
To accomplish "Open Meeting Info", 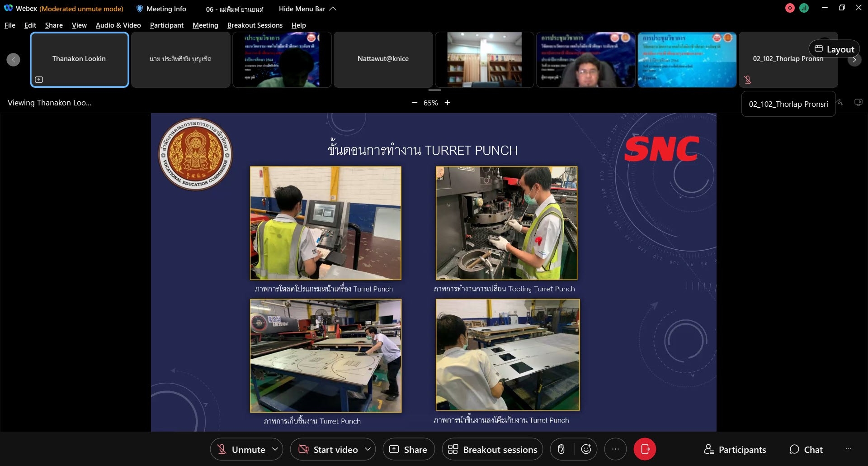I will (161, 9).
